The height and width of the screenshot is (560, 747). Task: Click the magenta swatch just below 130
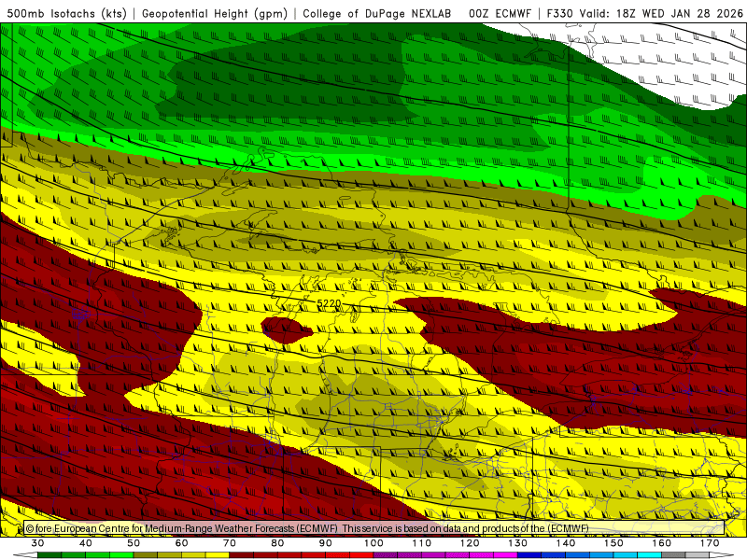(x=505, y=555)
